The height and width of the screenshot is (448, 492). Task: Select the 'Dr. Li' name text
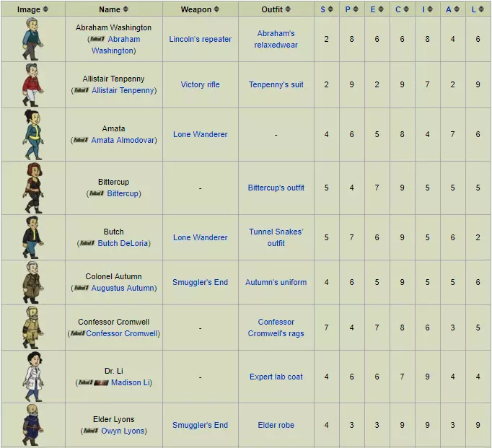113,371
